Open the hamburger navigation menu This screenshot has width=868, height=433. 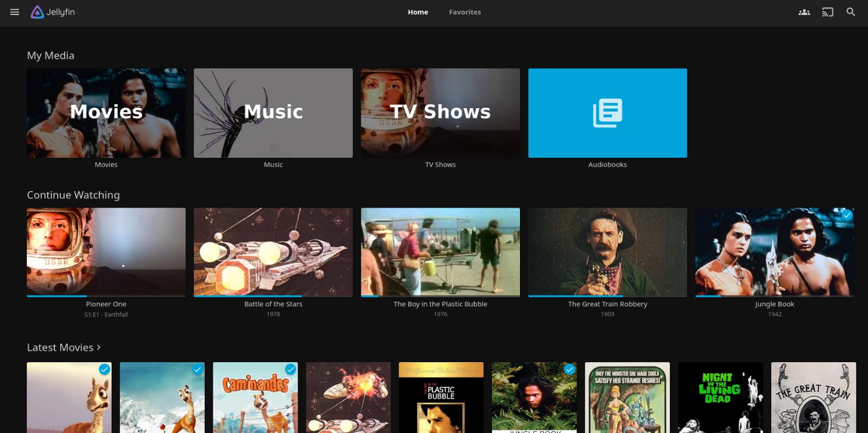coord(15,12)
